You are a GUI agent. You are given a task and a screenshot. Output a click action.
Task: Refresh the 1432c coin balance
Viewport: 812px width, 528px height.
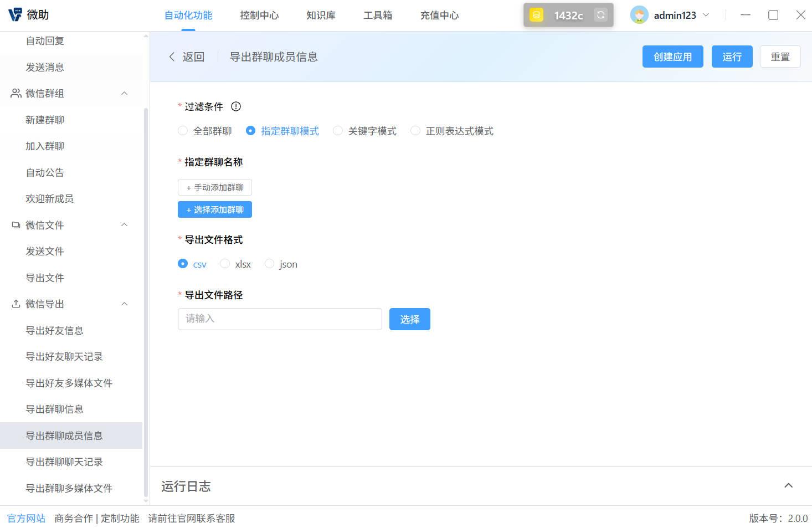tap(600, 15)
